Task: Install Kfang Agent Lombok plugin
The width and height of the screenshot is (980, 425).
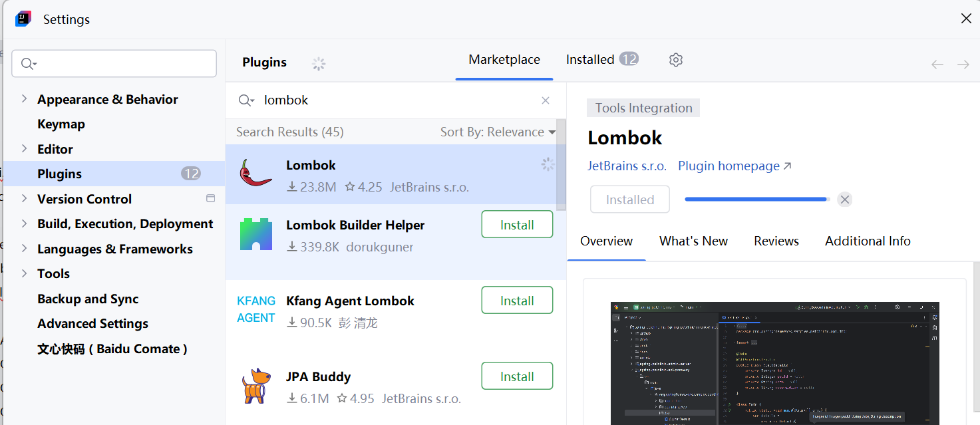Action: (x=517, y=301)
